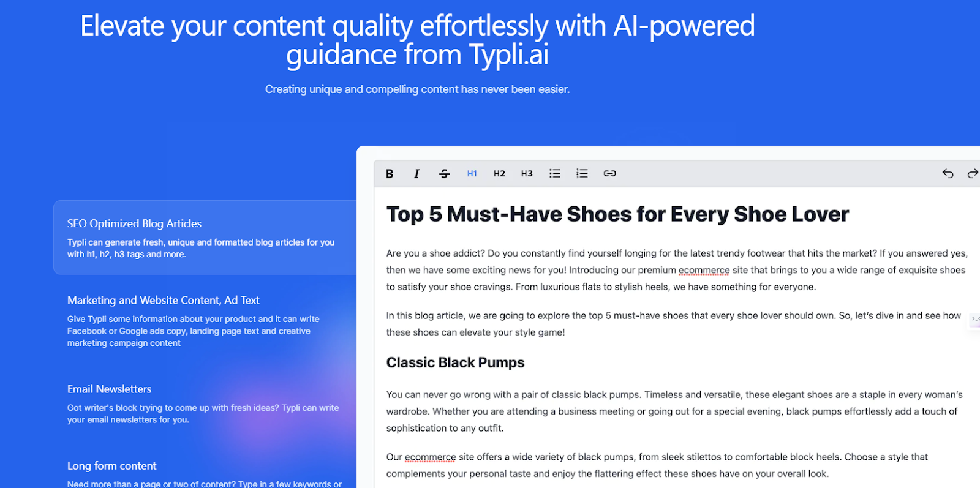
Task: Click 'Typli can generate fresh, unique' description
Action: 201,248
